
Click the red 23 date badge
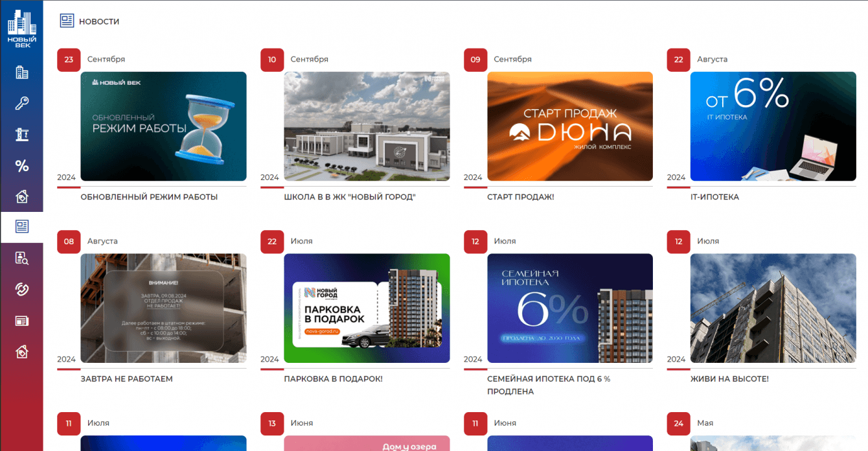[x=69, y=60]
